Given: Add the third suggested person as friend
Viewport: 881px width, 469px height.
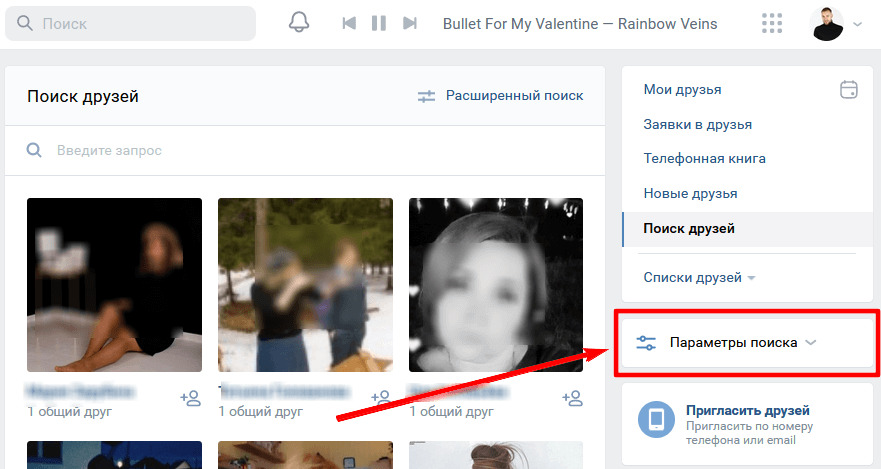Looking at the screenshot, I should click(572, 398).
